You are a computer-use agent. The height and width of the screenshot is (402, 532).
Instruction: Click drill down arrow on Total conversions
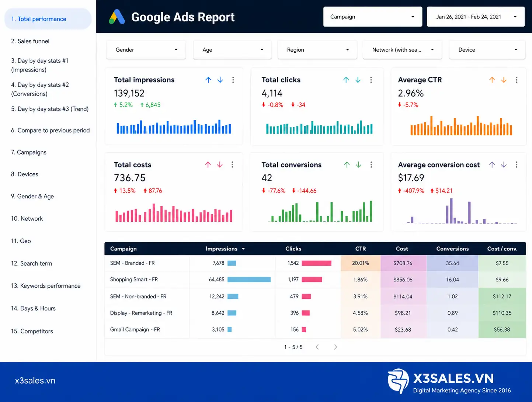(x=358, y=164)
